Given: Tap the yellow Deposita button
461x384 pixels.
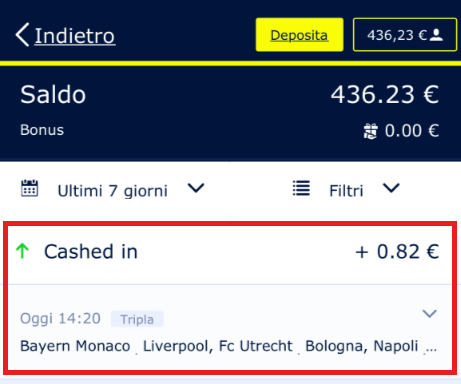Looking at the screenshot, I should (x=299, y=35).
